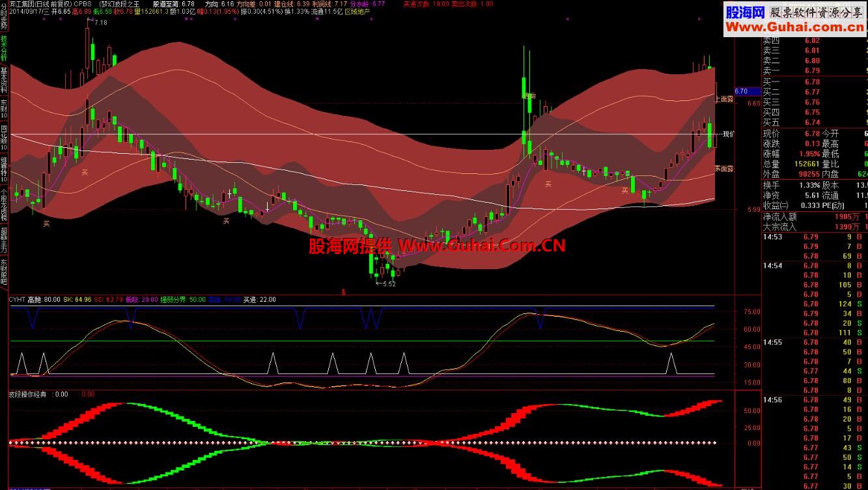Image resolution: width=868 pixels, height=490 pixels.
Task: Select the 技术分析 sidebar tab
Action: (4, 49)
